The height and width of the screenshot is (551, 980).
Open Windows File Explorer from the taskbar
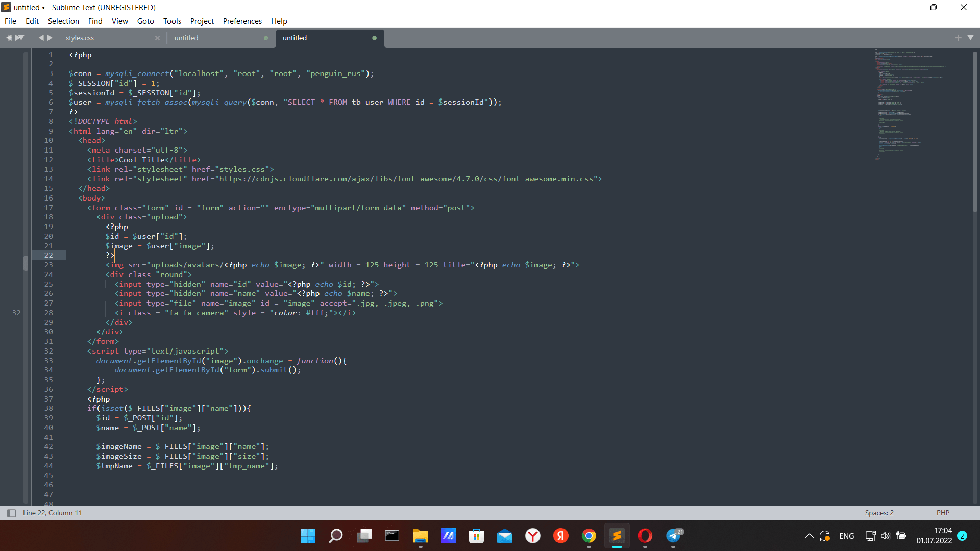coord(420,536)
